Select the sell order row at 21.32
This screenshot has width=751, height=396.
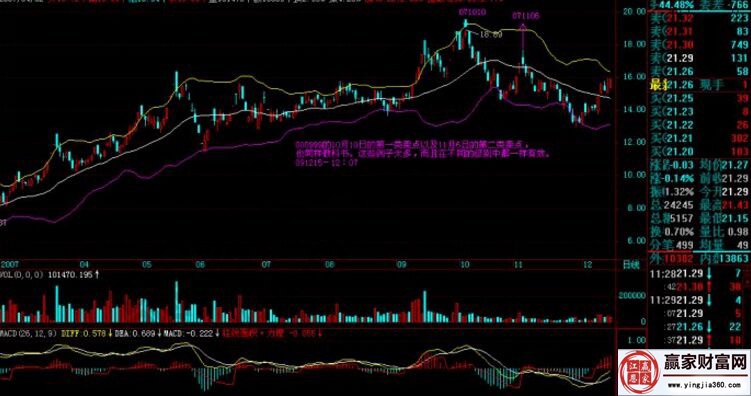click(x=700, y=18)
